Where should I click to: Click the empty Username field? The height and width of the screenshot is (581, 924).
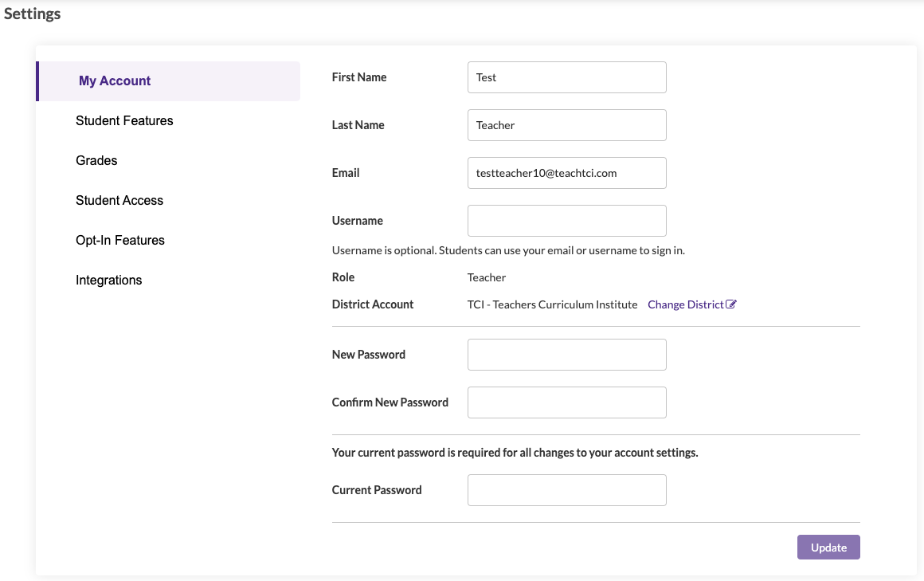[x=566, y=221]
